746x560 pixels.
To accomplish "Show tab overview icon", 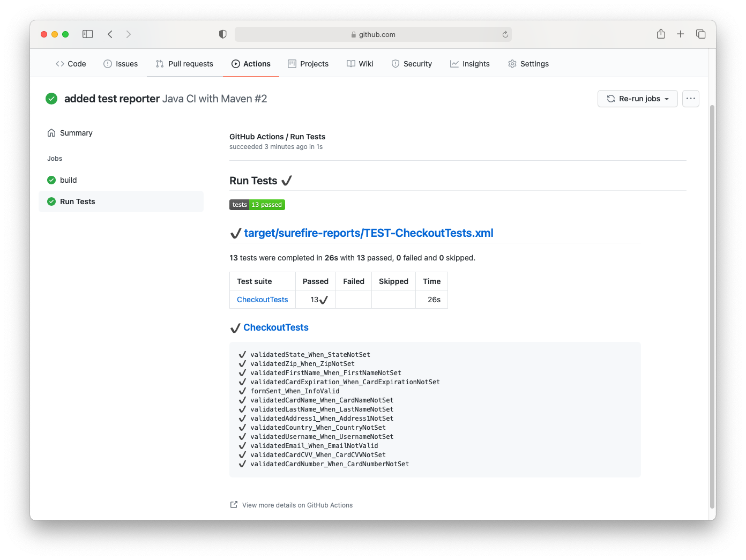I will tap(700, 34).
